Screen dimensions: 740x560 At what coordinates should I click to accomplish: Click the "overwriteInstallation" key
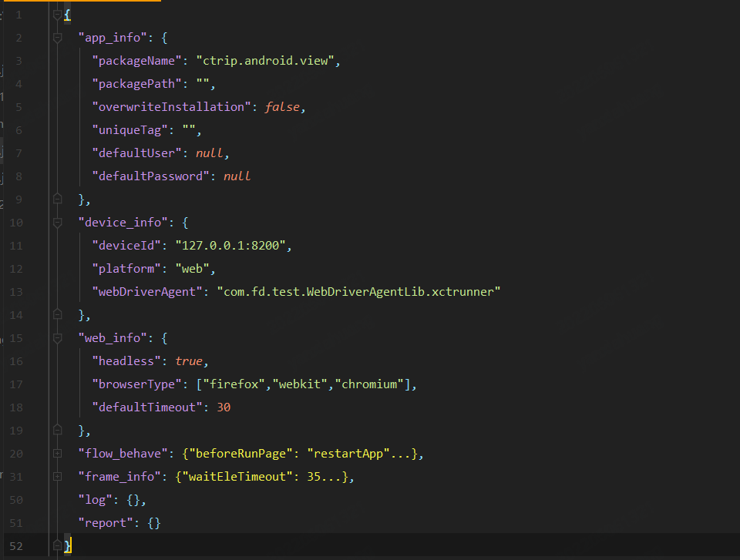(x=171, y=107)
